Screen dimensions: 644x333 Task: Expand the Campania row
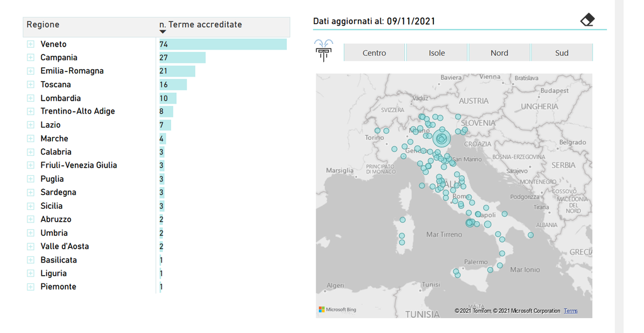pyautogui.click(x=30, y=57)
